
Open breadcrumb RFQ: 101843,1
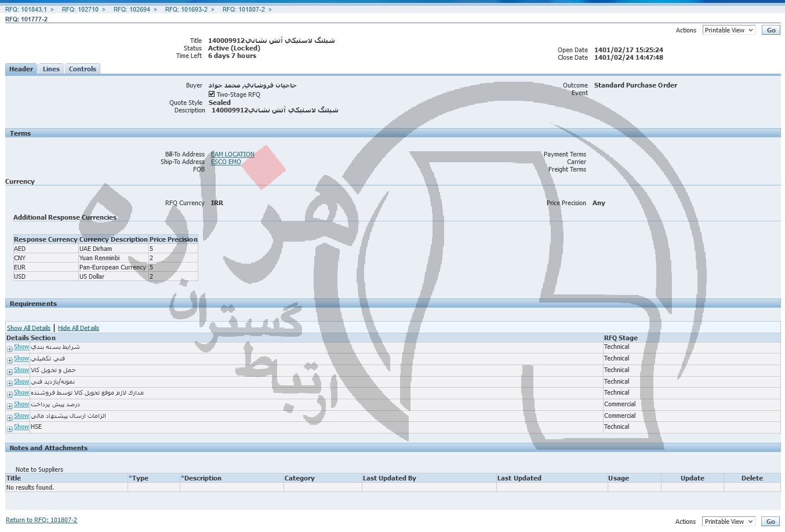tap(26, 9)
